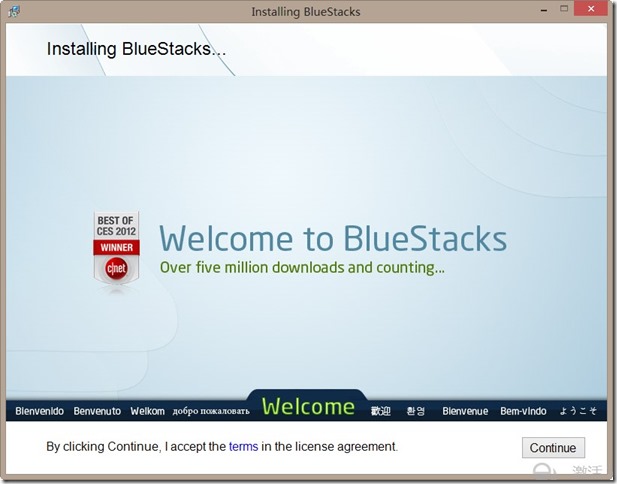Select the Benvenuto greeting
The height and width of the screenshot is (484, 617).
(97, 411)
